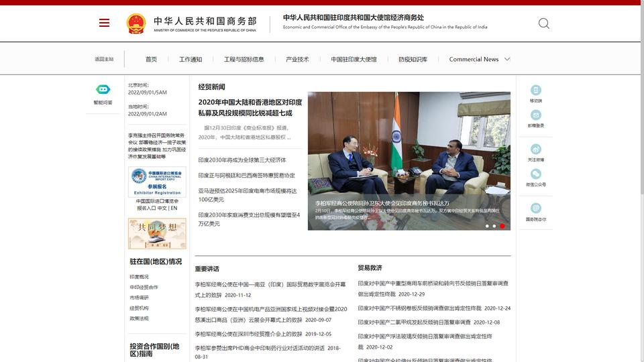This screenshot has width=644, height=362.
Task: Open article 印度2030年家庭消费支出总规模
Action: click(249, 219)
